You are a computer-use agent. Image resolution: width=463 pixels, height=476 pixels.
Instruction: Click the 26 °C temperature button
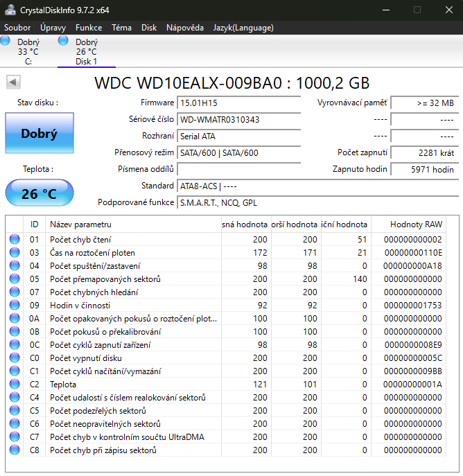[39, 193]
